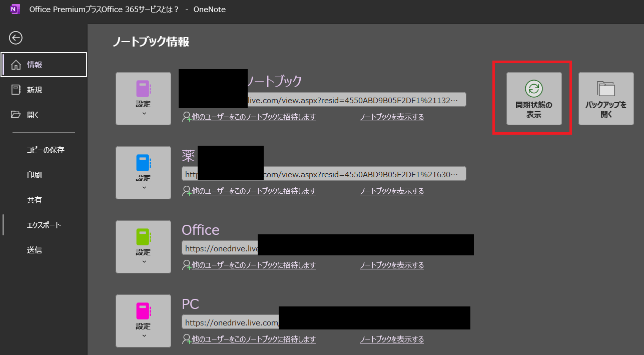644x355 pixels.
Task: Click the back arrow to exit backstage
Action: click(x=16, y=38)
